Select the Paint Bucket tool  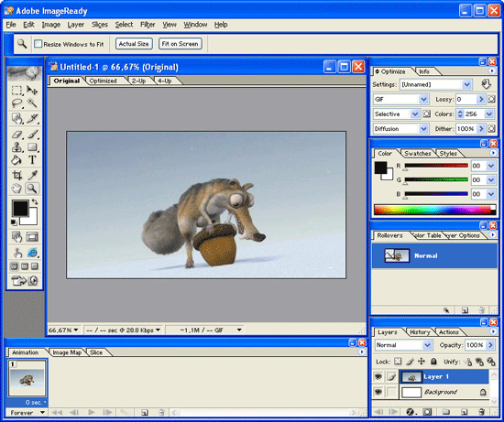click(16, 159)
